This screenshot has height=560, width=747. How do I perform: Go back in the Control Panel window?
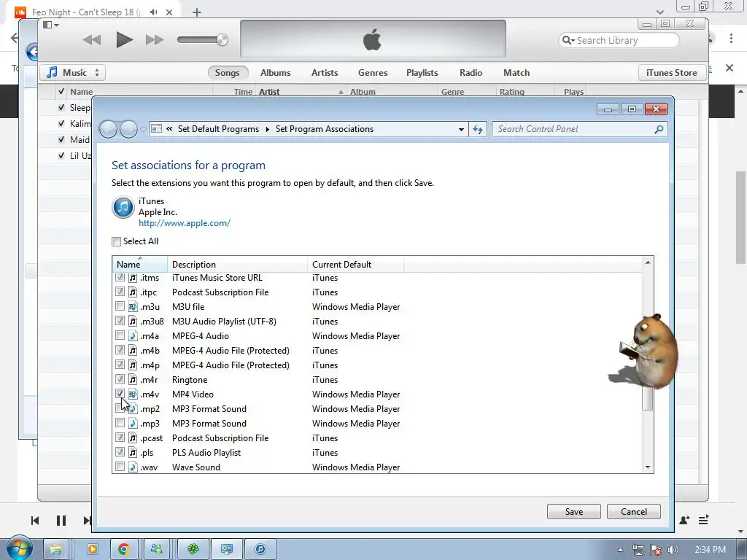coord(108,129)
